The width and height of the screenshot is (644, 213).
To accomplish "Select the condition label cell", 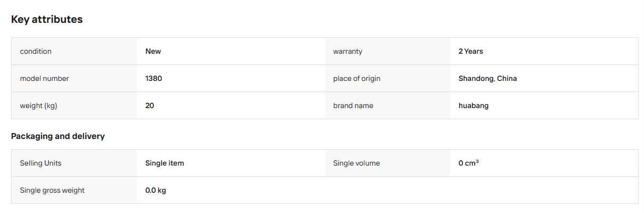I will (74, 51).
